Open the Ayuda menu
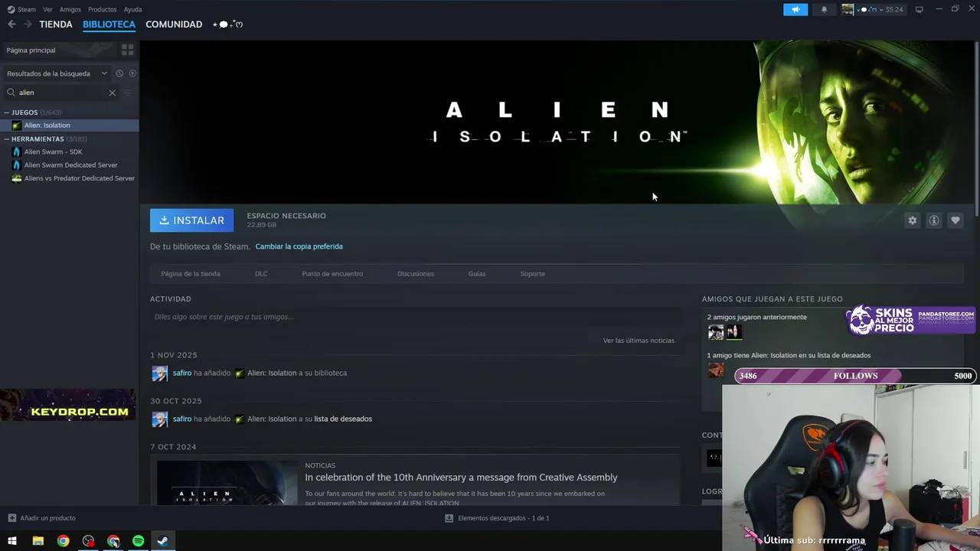Screen dimensions: 980x551 [x=132, y=9]
